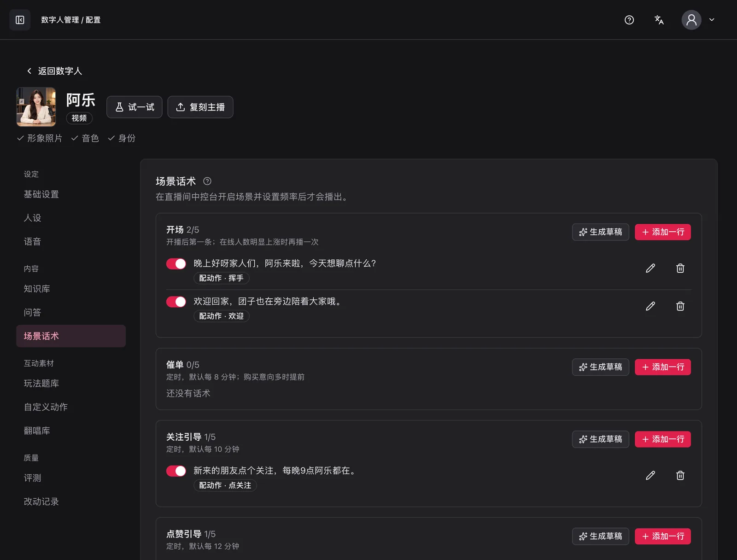Click the 试一试 button
This screenshot has height=560, width=737.
coord(135,107)
